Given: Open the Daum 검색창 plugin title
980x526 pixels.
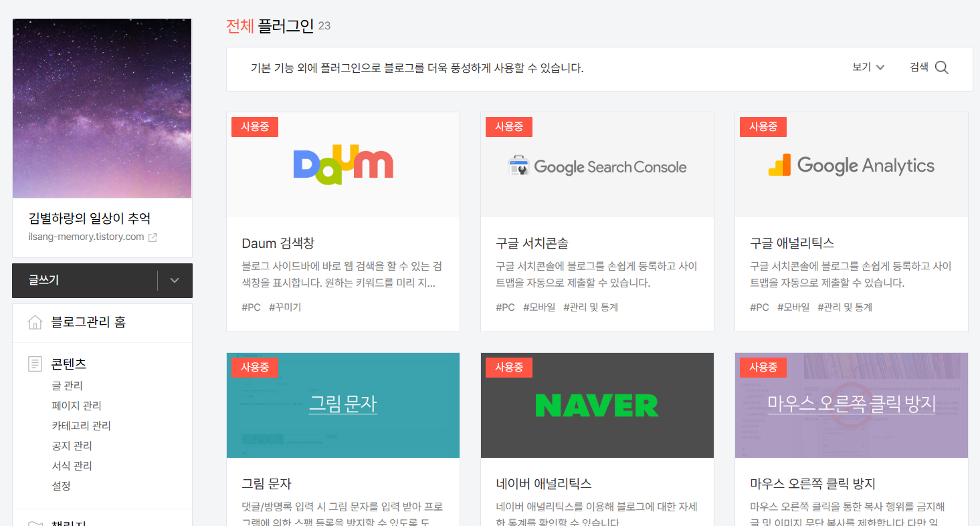Looking at the screenshot, I should pos(278,243).
